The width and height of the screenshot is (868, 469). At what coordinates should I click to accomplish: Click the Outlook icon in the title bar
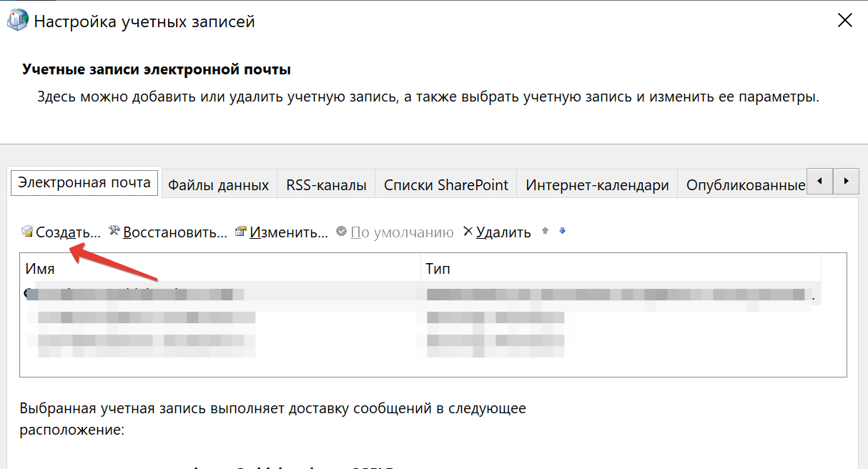coord(17,20)
